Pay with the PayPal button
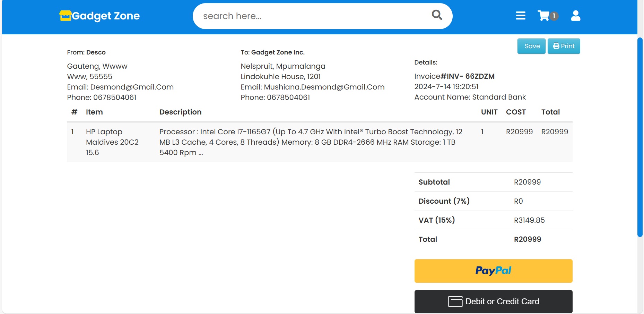 pos(493,271)
